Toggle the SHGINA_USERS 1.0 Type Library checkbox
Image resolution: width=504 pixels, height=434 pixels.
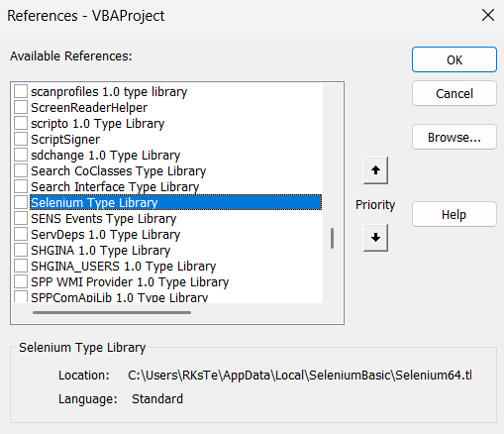[x=21, y=266]
